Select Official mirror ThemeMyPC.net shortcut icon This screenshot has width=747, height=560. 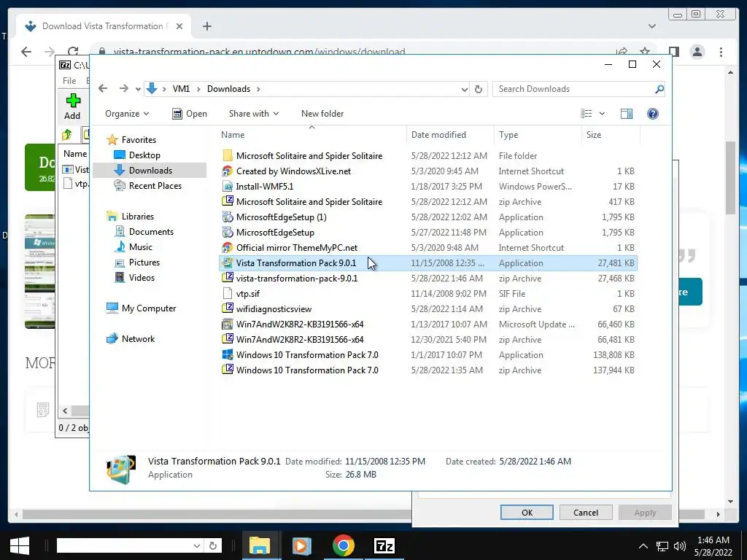click(228, 248)
